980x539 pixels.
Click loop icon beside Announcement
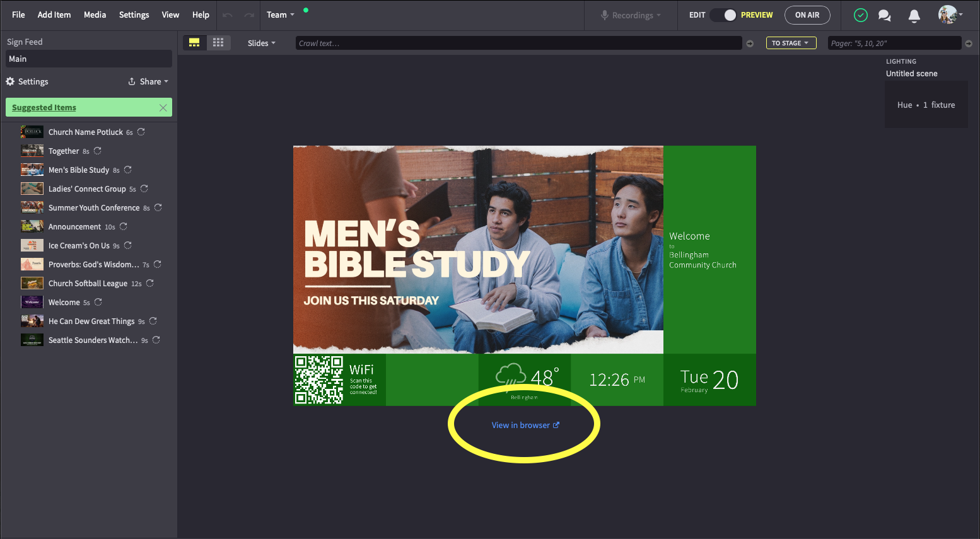124,226
